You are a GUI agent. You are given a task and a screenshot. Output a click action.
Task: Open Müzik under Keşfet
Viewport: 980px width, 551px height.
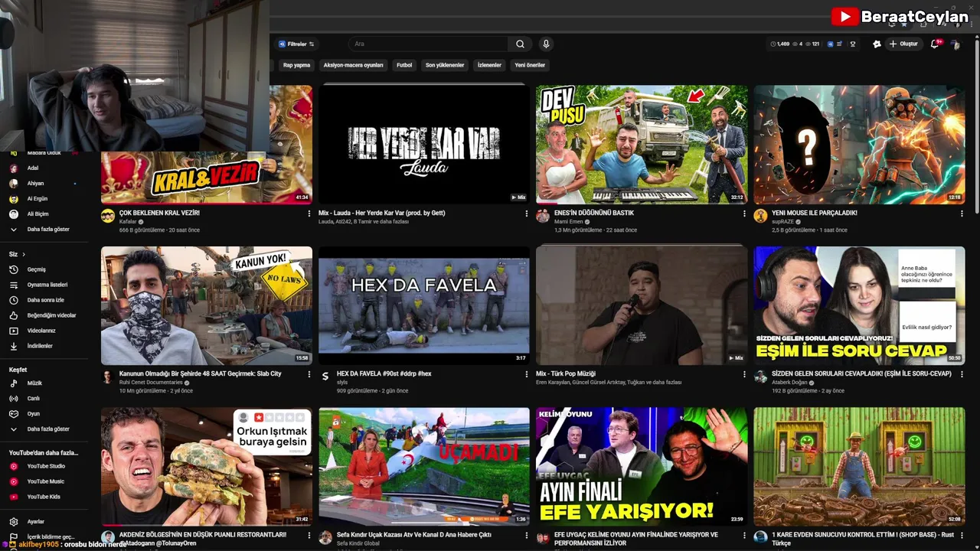pyautogui.click(x=34, y=383)
